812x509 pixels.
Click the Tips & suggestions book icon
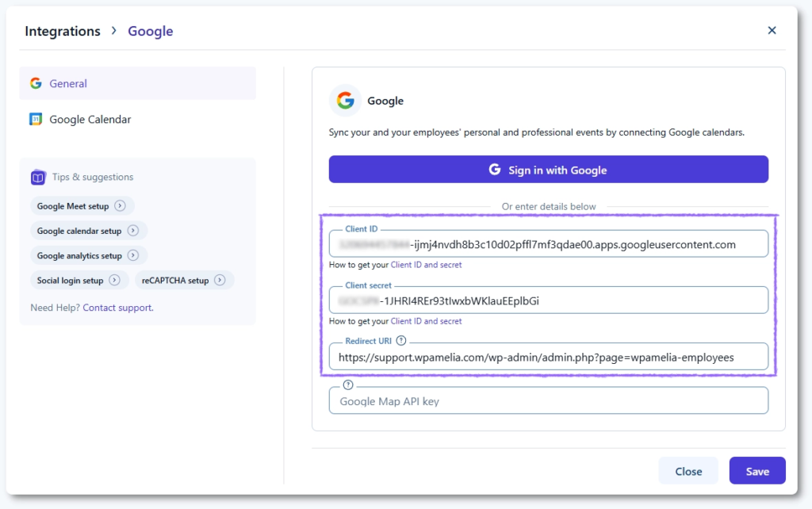tap(38, 178)
